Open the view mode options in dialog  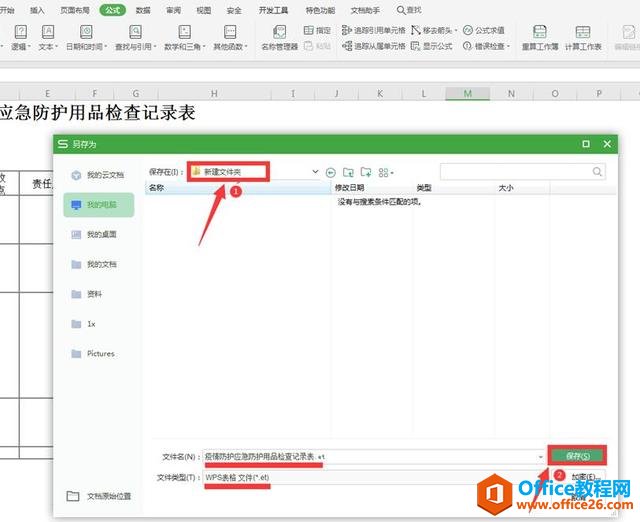(x=385, y=173)
